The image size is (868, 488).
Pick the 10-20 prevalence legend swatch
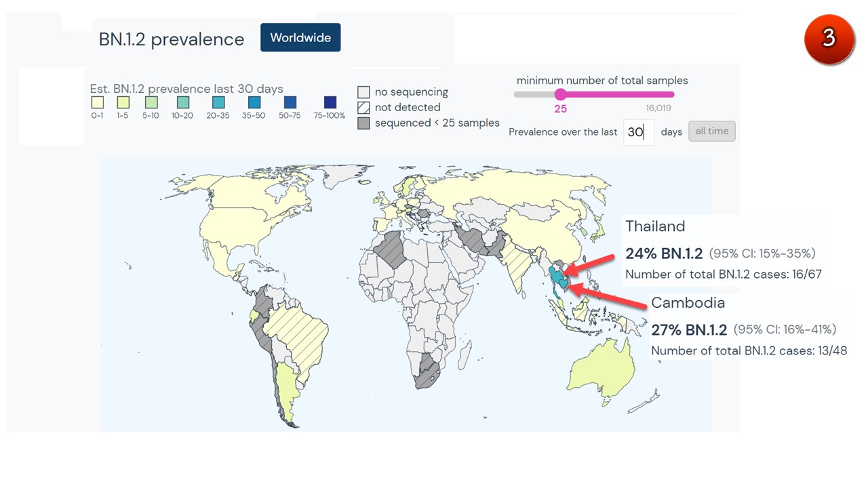point(182,103)
